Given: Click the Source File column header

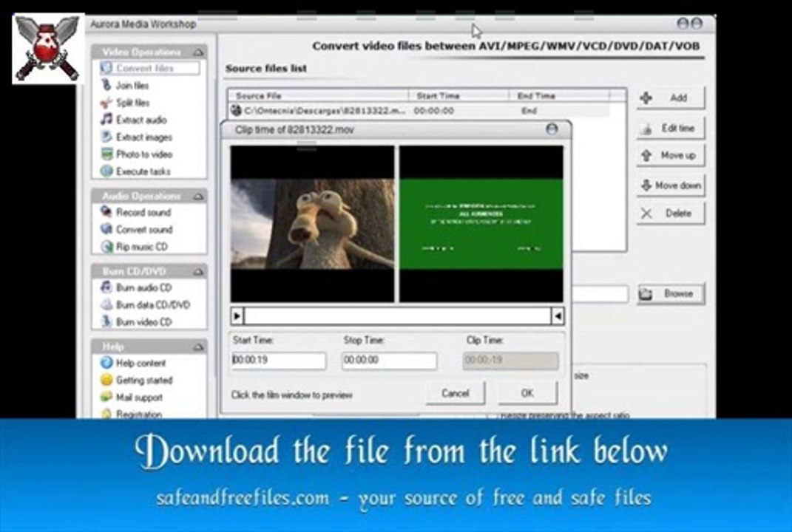Looking at the screenshot, I should click(x=318, y=95).
